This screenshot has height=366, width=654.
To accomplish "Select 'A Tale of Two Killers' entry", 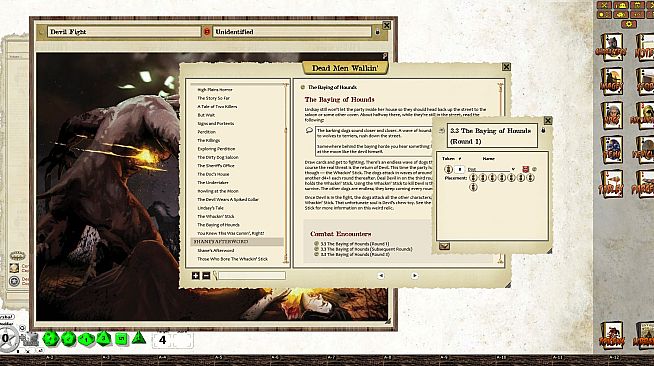I will 217,107.
